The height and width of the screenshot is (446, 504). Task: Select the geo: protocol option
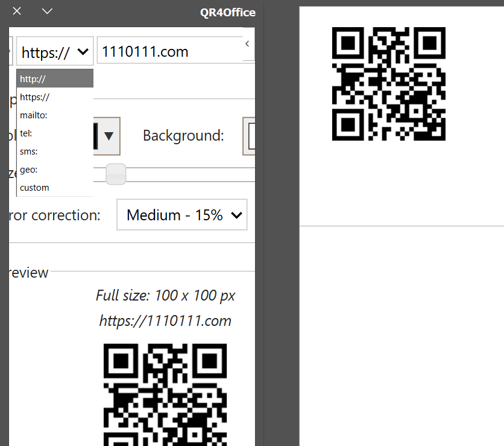pyautogui.click(x=55, y=170)
